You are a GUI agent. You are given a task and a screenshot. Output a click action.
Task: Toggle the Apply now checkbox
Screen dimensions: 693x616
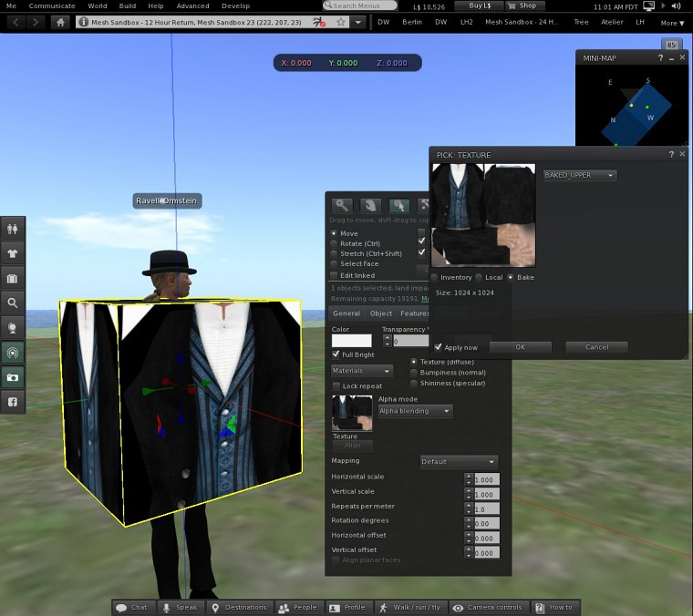439,347
